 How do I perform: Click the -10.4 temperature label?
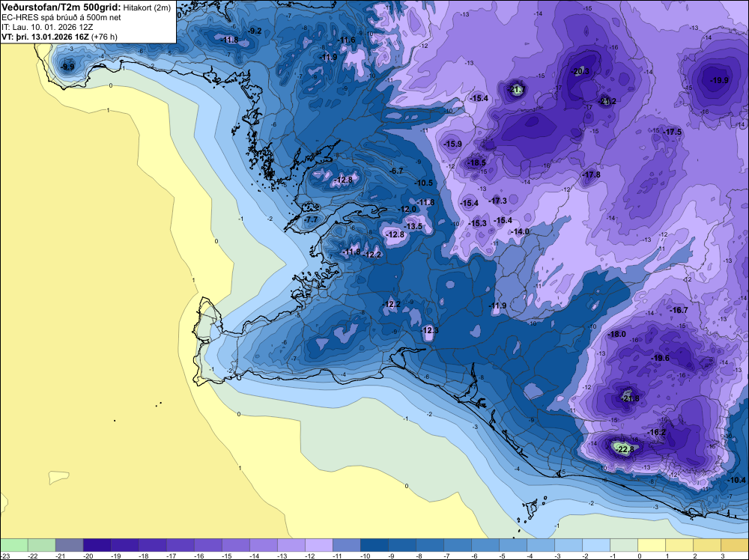[736, 480]
